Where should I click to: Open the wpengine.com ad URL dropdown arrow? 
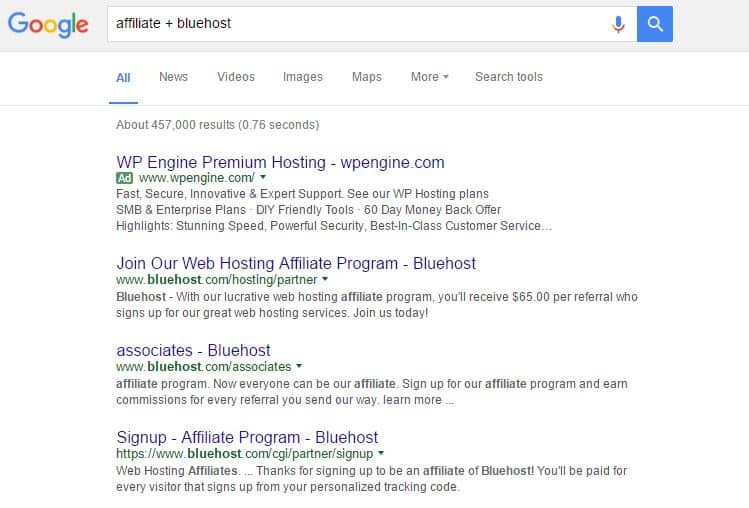pyautogui.click(x=263, y=177)
